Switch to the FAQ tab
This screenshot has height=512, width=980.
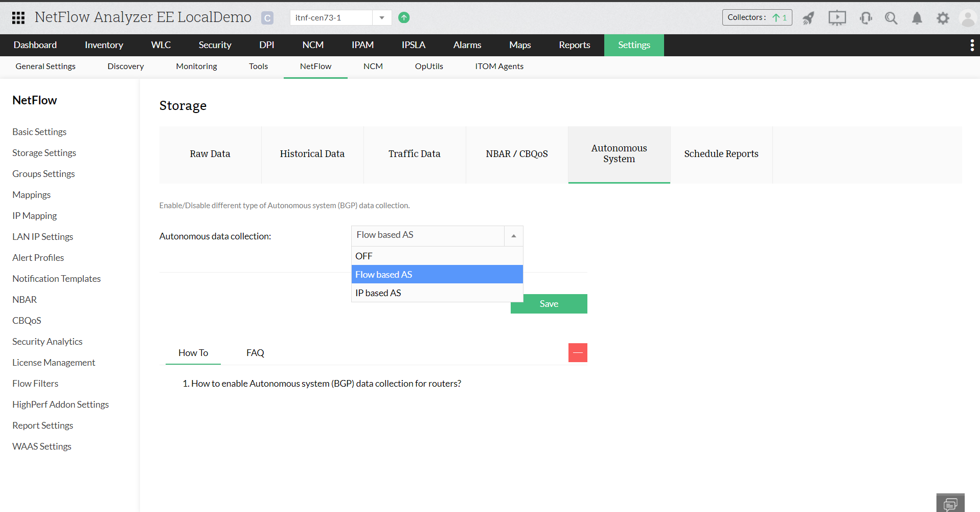tap(255, 353)
